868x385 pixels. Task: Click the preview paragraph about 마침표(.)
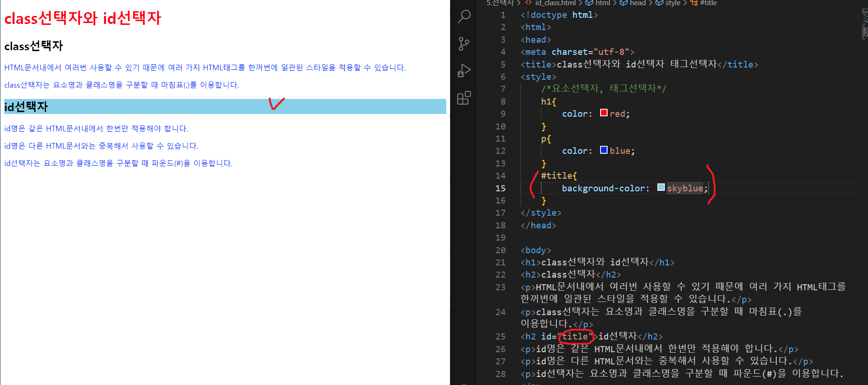click(122, 85)
